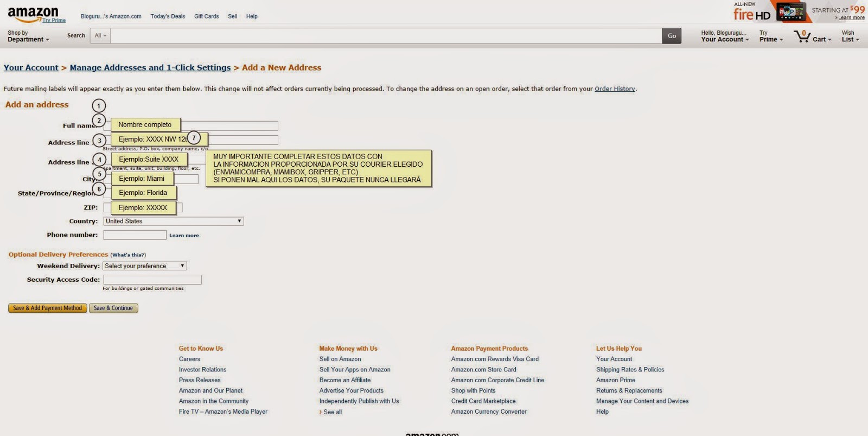Open footer Help link

(x=602, y=412)
